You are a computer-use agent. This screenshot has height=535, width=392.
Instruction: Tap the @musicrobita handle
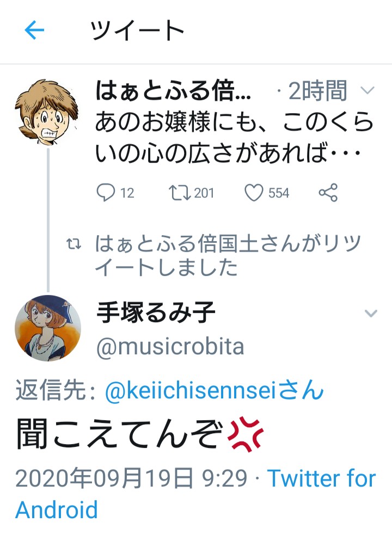click(170, 346)
